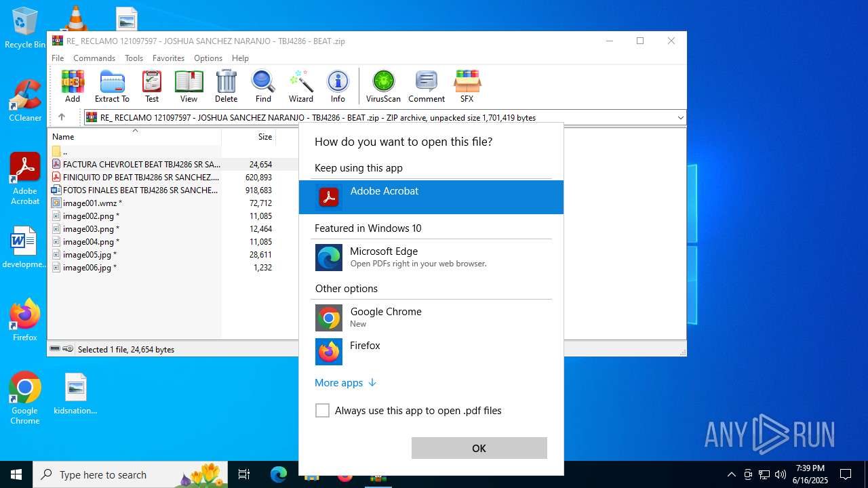This screenshot has width=868, height=488.
Task: Sort files by Size column header
Action: pos(249,137)
